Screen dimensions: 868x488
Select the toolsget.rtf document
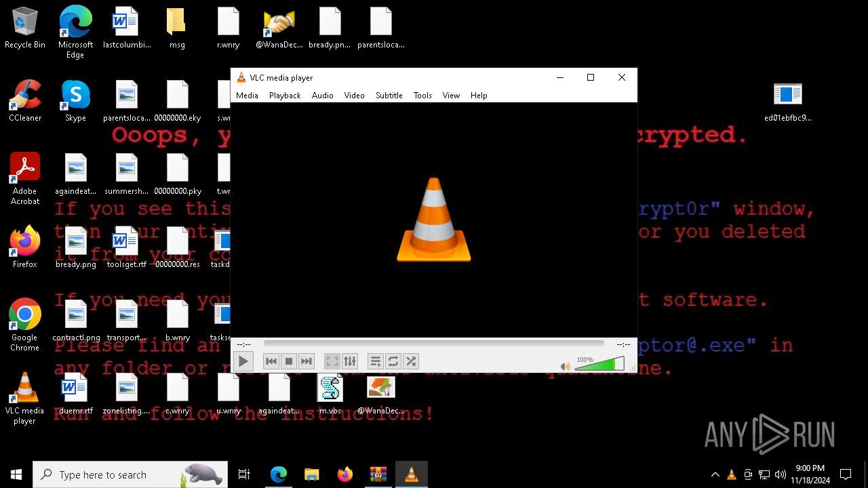[127, 247]
